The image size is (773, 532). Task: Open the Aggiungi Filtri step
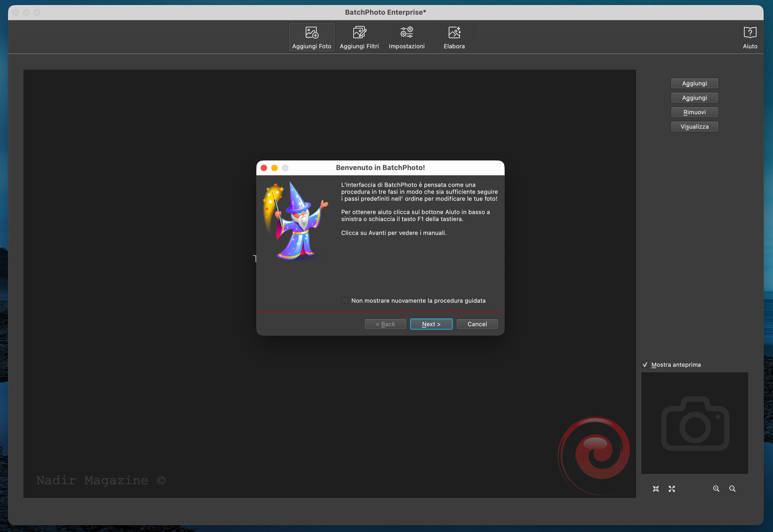click(359, 33)
